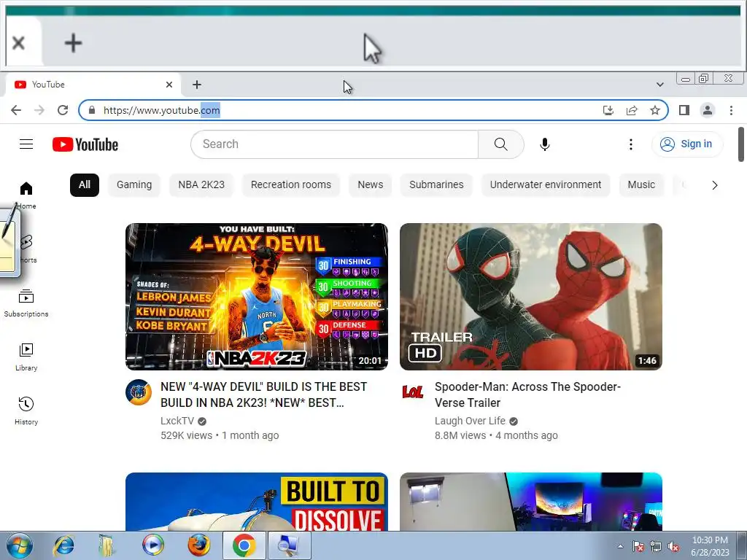The width and height of the screenshot is (747, 560).
Task: Click the LxckTV channel avatar
Action: click(139, 392)
